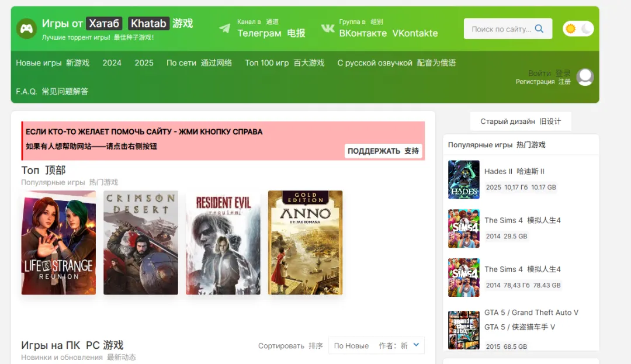Click the Топ section heading
The height and width of the screenshot is (364, 631).
(x=43, y=170)
